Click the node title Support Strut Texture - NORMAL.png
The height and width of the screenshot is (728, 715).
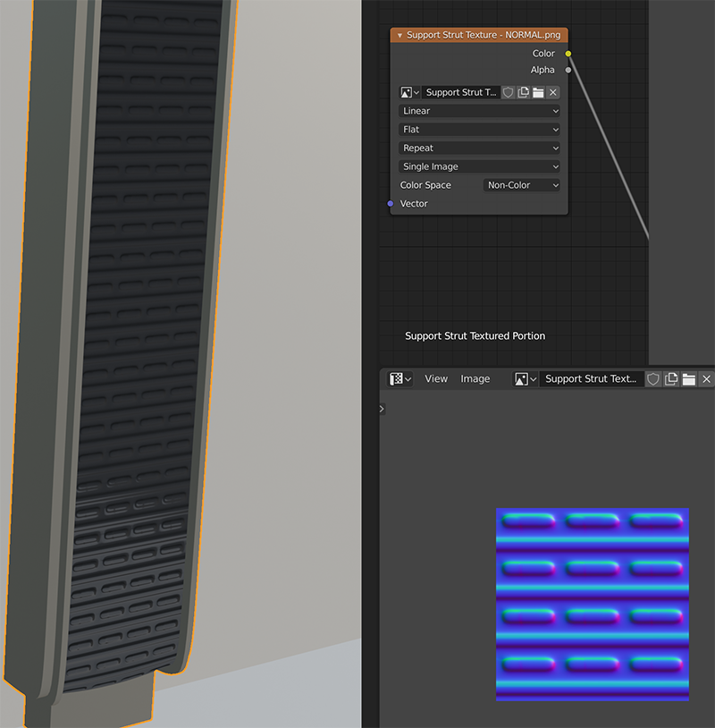[x=484, y=35]
